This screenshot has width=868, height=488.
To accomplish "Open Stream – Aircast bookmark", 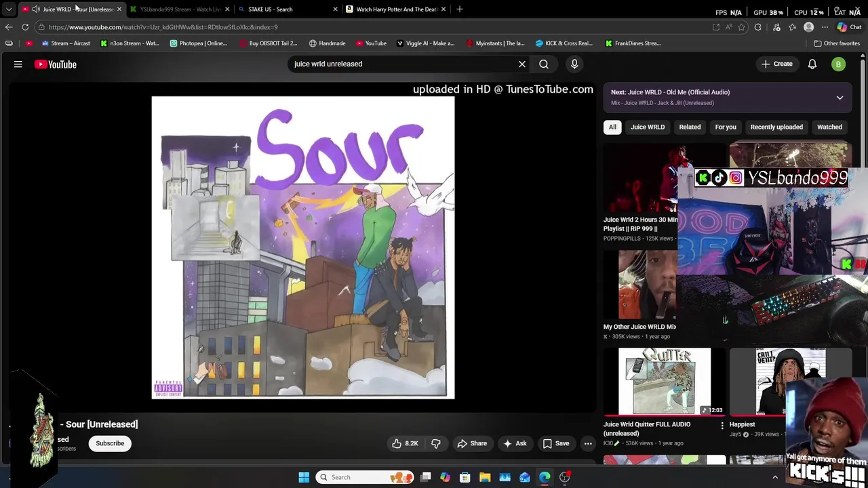I will (x=66, y=43).
